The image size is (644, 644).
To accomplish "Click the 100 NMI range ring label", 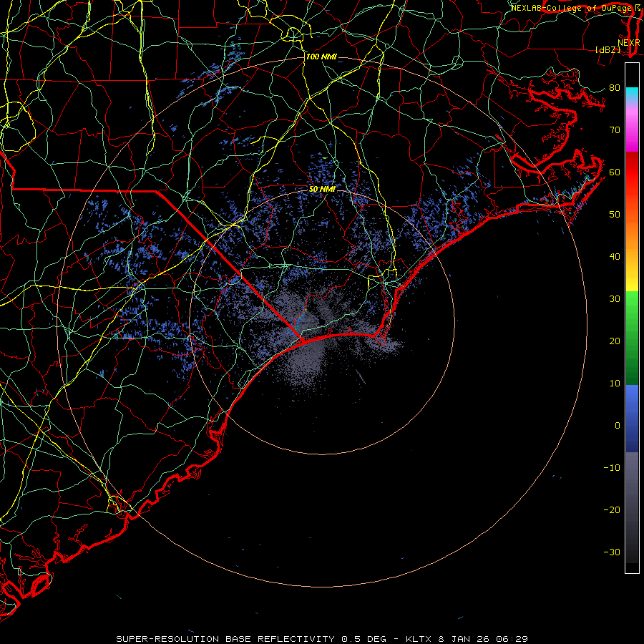I will [321, 57].
